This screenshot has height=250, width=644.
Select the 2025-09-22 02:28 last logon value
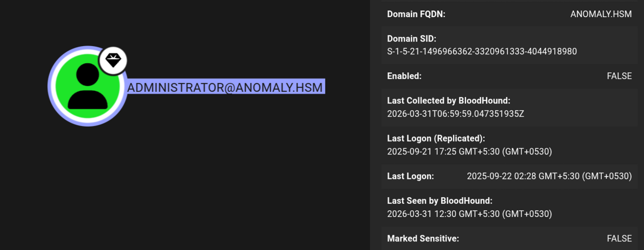click(x=549, y=176)
